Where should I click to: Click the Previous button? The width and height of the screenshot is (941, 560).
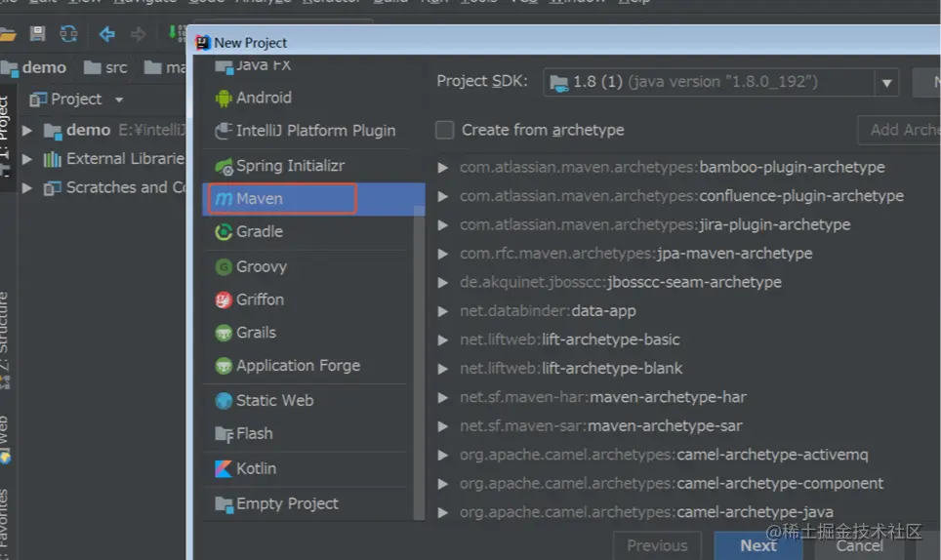657,545
